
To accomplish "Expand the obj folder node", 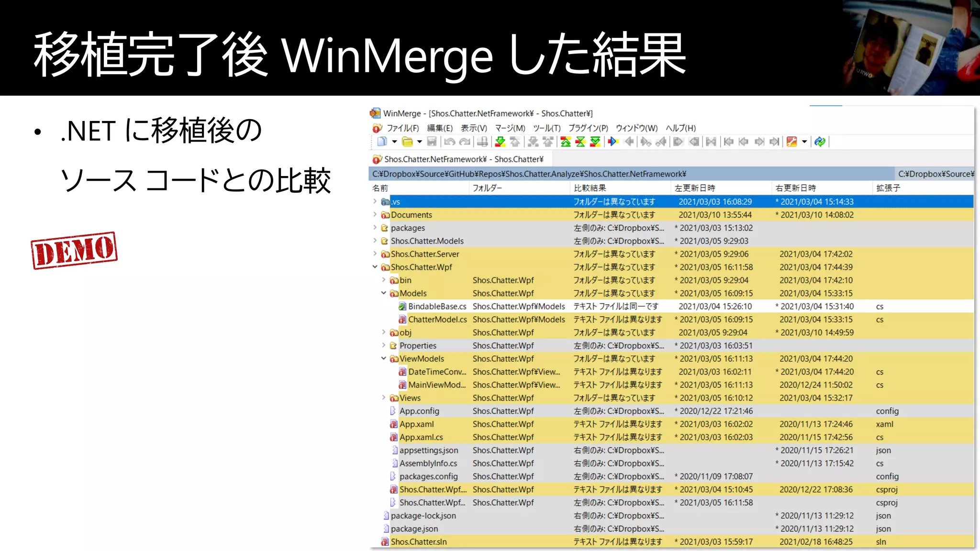I will click(383, 332).
